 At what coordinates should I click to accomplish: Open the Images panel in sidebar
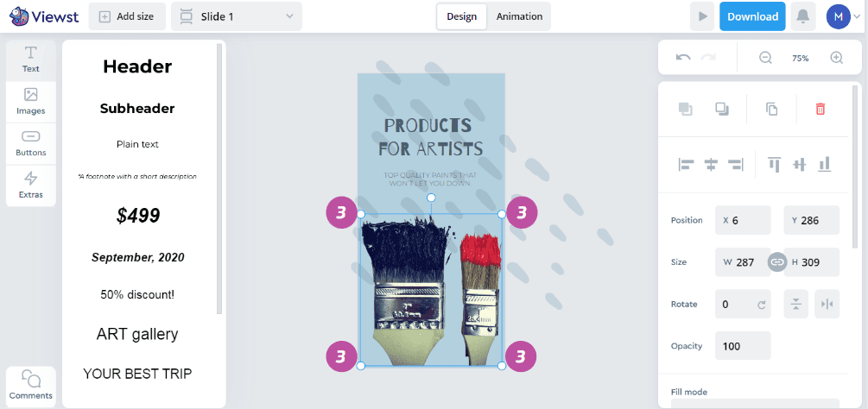(30, 102)
